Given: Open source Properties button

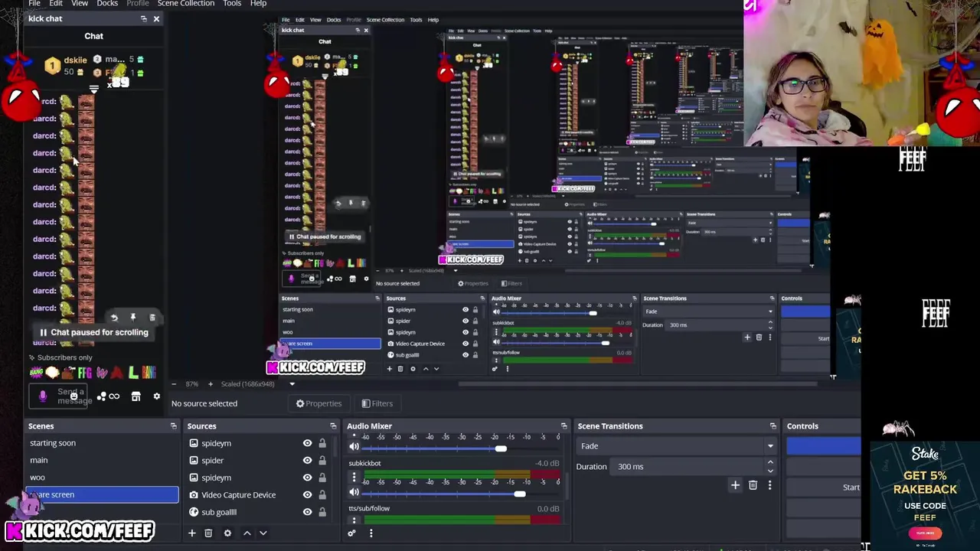Looking at the screenshot, I should point(318,403).
